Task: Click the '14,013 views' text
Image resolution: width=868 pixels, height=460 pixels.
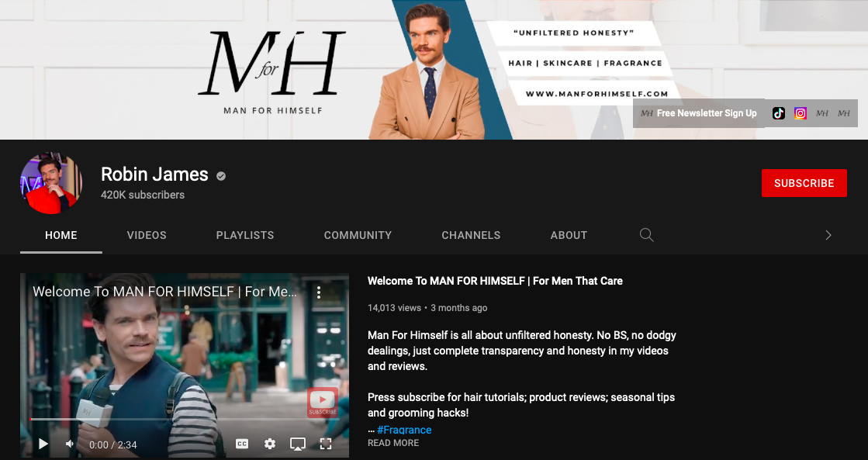Action: (x=394, y=308)
